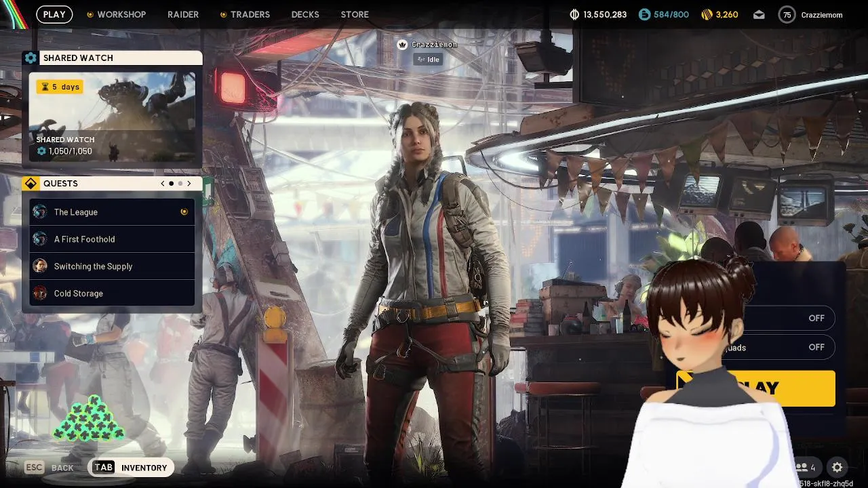Open the party members icon showing 4

pos(805,468)
